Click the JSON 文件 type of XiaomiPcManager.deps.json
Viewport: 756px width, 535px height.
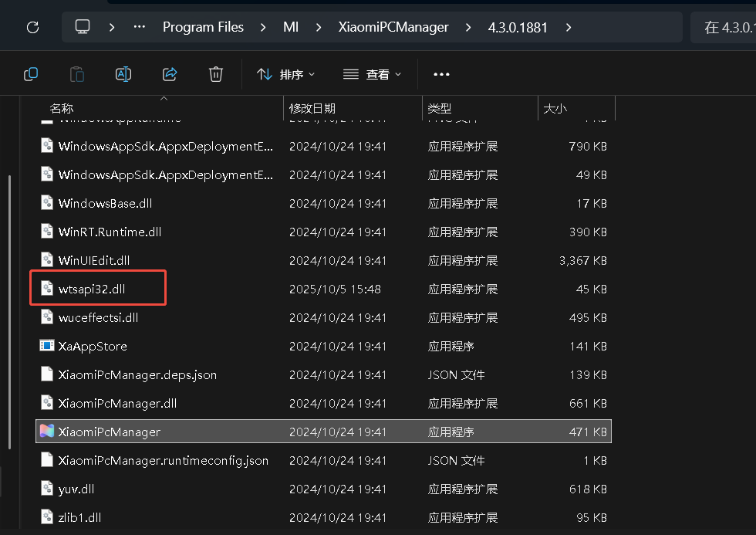point(456,375)
